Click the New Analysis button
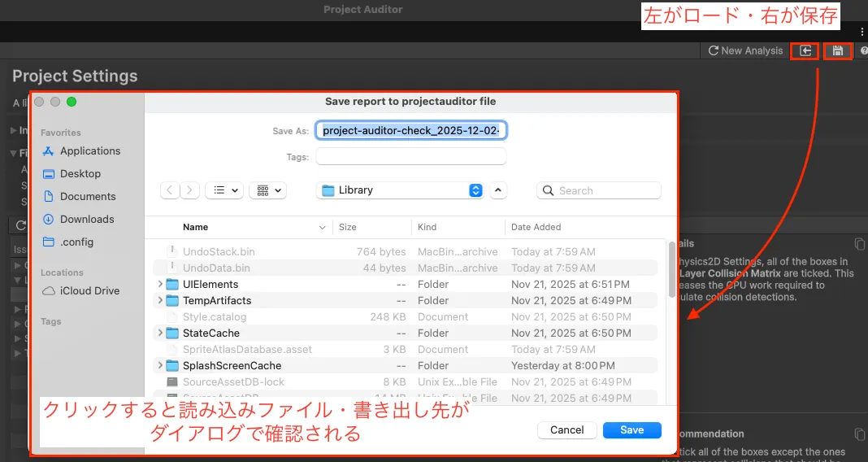The height and width of the screenshot is (462, 868). [745, 51]
